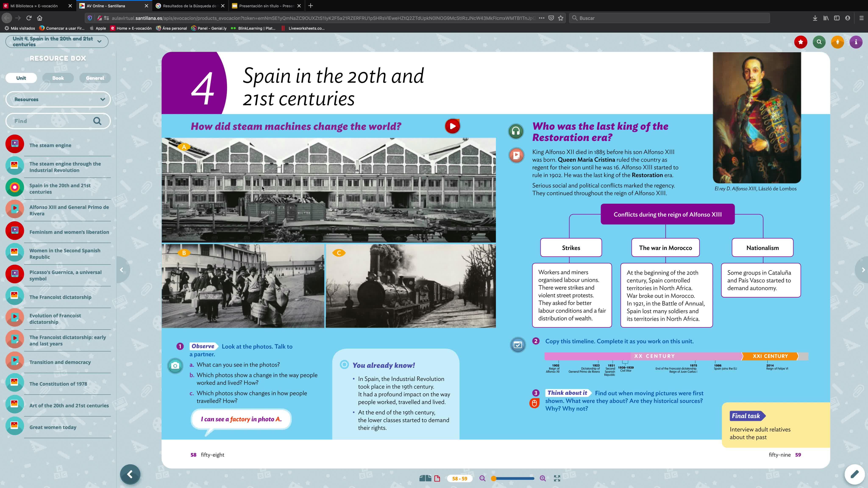Click the camera icon beside Observe activity
Image resolution: width=868 pixels, height=488 pixels.
point(175,366)
